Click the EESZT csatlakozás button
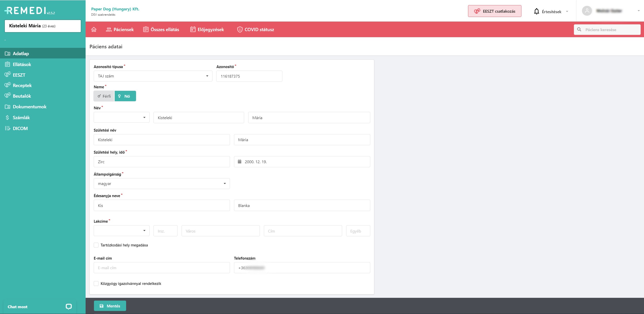This screenshot has width=644, height=314. pos(494,11)
